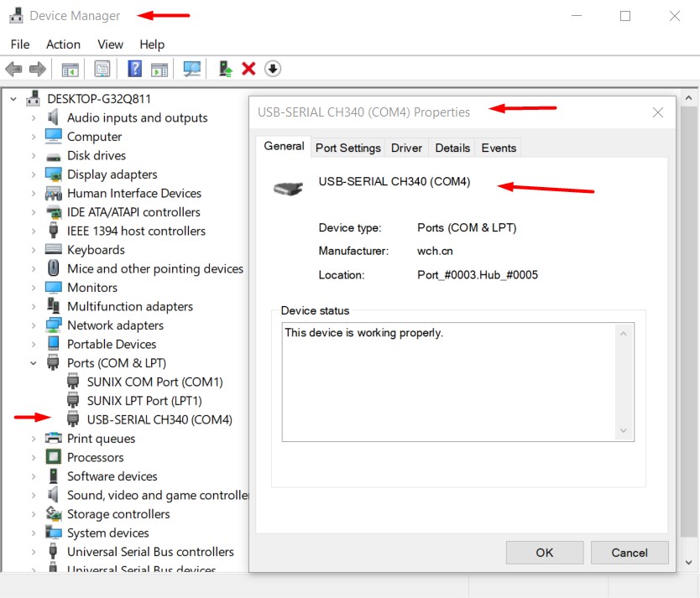Click the Forward arrow toolbar icon
The width and height of the screenshot is (700, 598).
coord(38,69)
